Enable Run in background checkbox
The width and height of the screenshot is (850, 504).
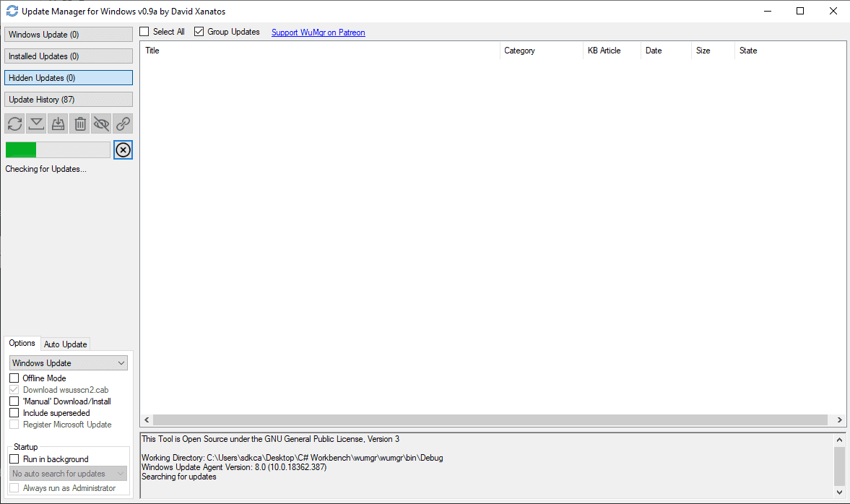pos(14,459)
